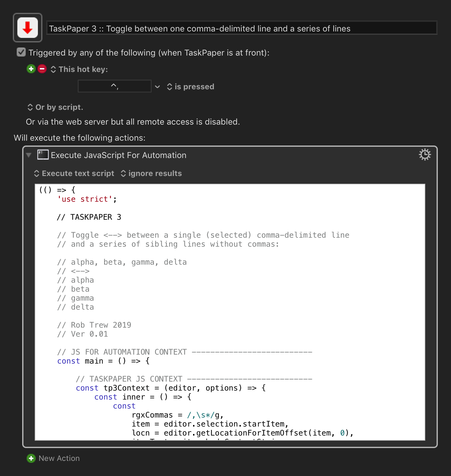Click the 'use strict' line in script
The height and width of the screenshot is (476, 451).
pyautogui.click(x=87, y=199)
